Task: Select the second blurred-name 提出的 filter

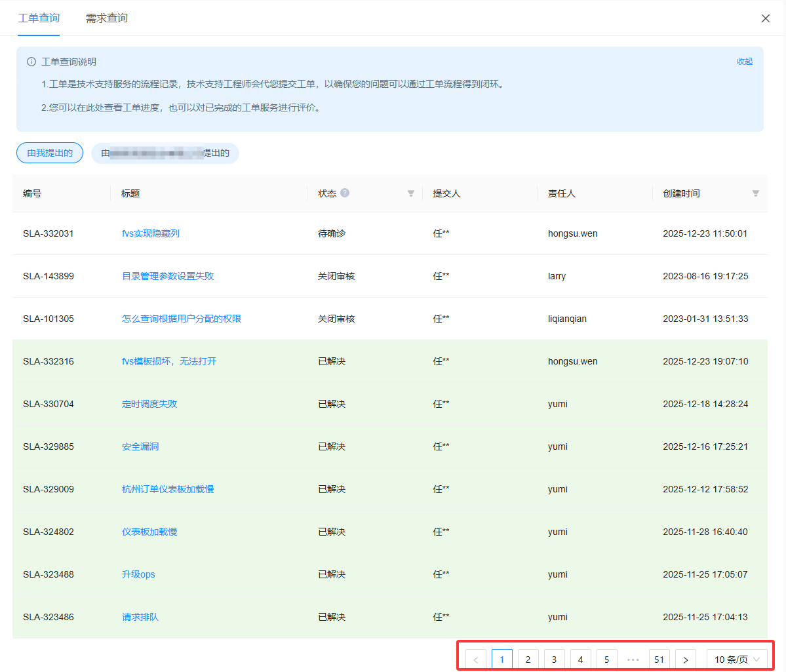Action: click(165, 153)
